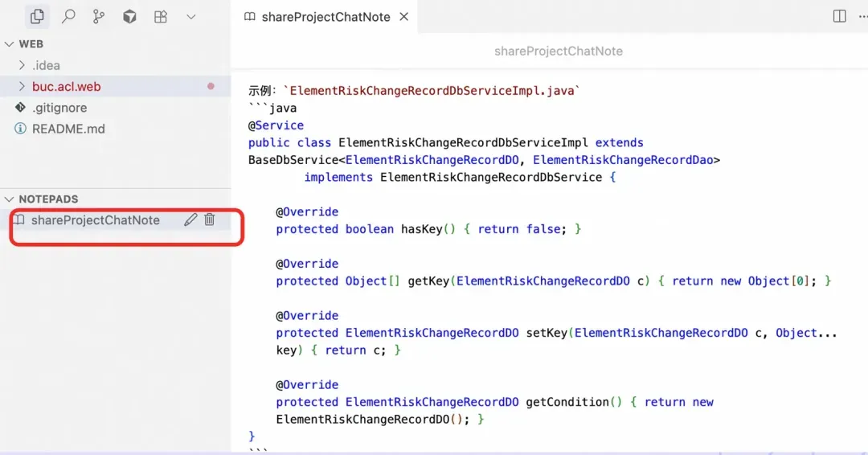This screenshot has height=455, width=868.
Task: Open README.md file
Action: click(x=68, y=129)
